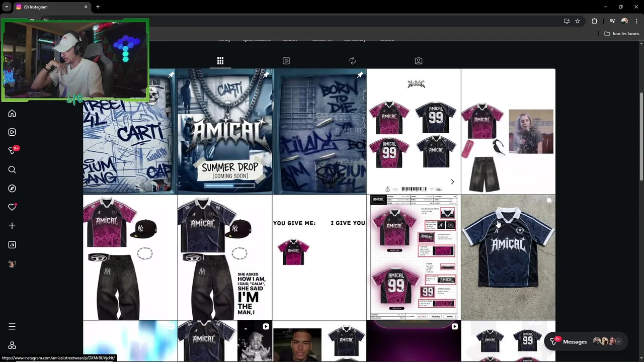Open blue AMICAL jersey on concrete post
This screenshot has height=362, width=644.
click(508, 257)
